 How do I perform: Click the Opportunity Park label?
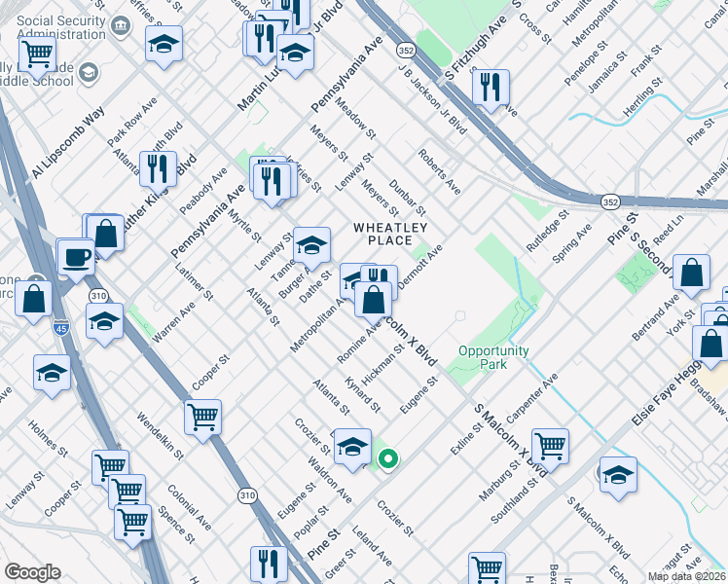point(493,357)
